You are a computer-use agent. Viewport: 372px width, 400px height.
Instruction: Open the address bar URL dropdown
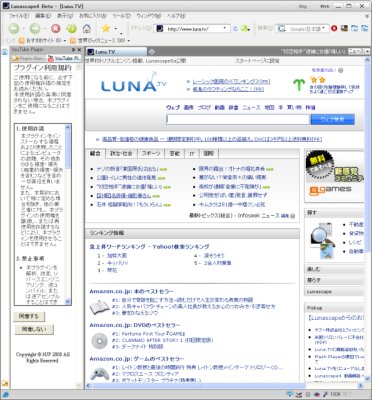225,29
